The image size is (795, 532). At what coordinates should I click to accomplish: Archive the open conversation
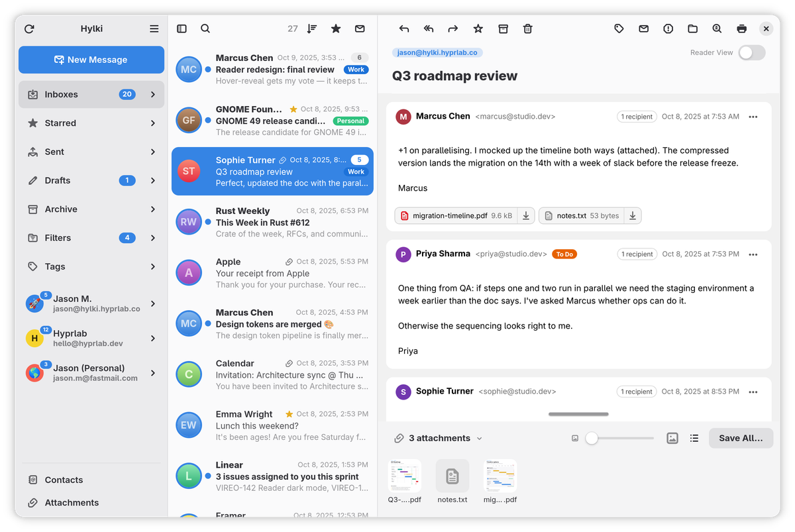503,28
